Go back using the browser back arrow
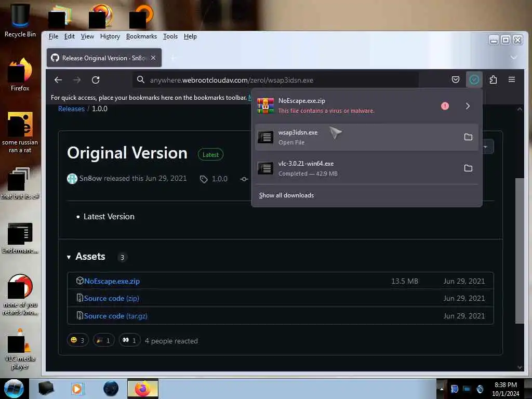Image resolution: width=532 pixels, height=399 pixels. (x=58, y=80)
